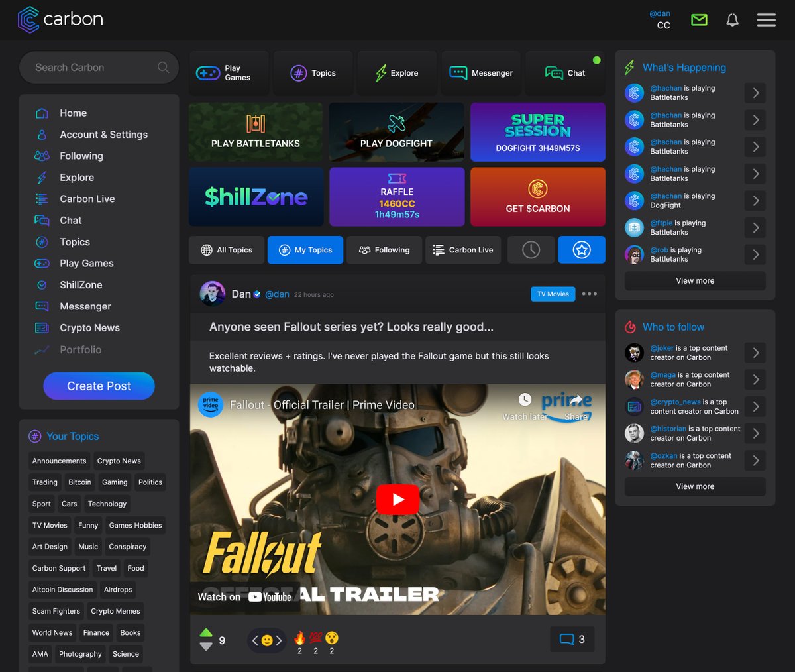
Task: Expand @hachan playing DogFight chevron
Action: point(755,201)
